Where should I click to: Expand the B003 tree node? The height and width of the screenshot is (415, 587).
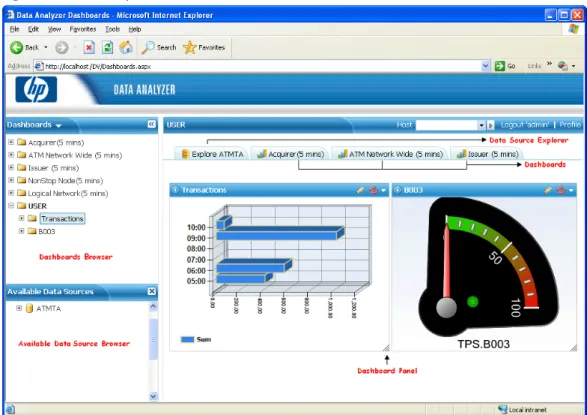pyautogui.click(x=22, y=231)
